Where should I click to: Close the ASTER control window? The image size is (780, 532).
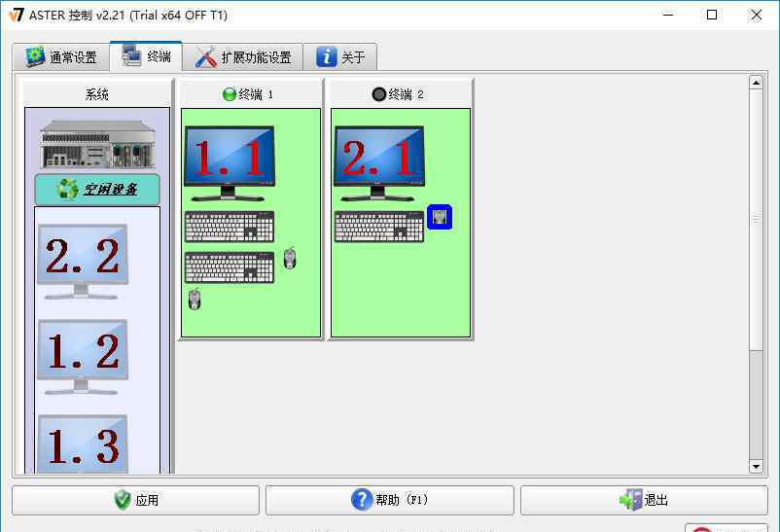click(x=756, y=15)
